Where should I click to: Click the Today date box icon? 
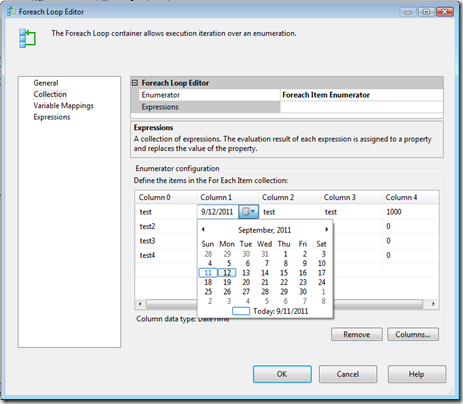[241, 311]
